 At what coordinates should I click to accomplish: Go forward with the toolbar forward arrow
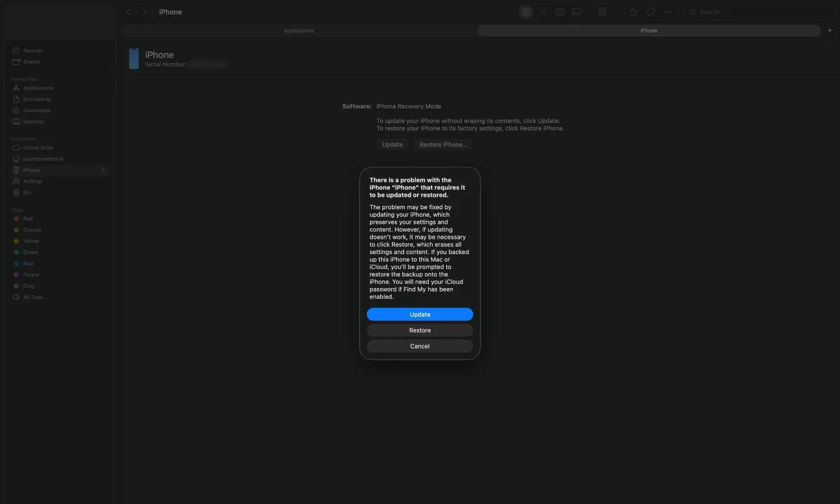(145, 12)
